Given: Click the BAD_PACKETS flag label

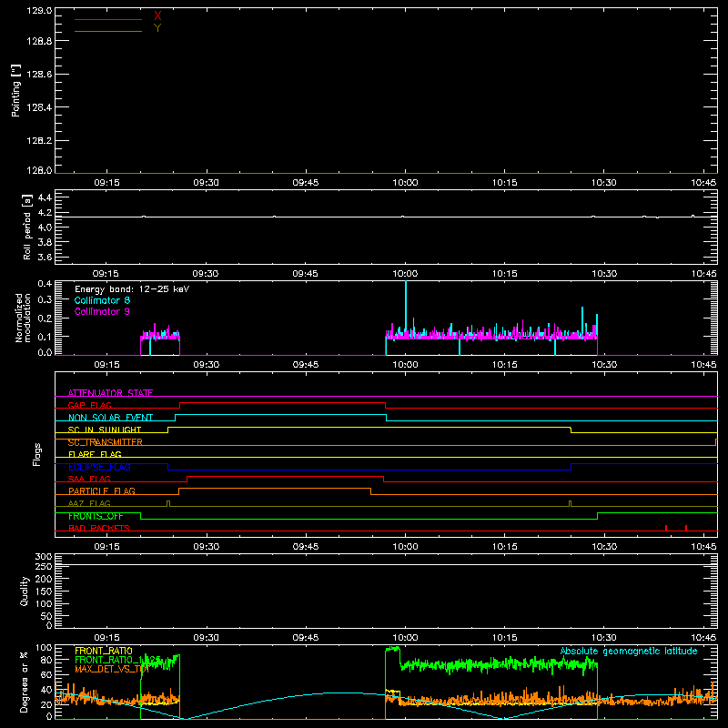Looking at the screenshot, I should pyautogui.click(x=99, y=528).
